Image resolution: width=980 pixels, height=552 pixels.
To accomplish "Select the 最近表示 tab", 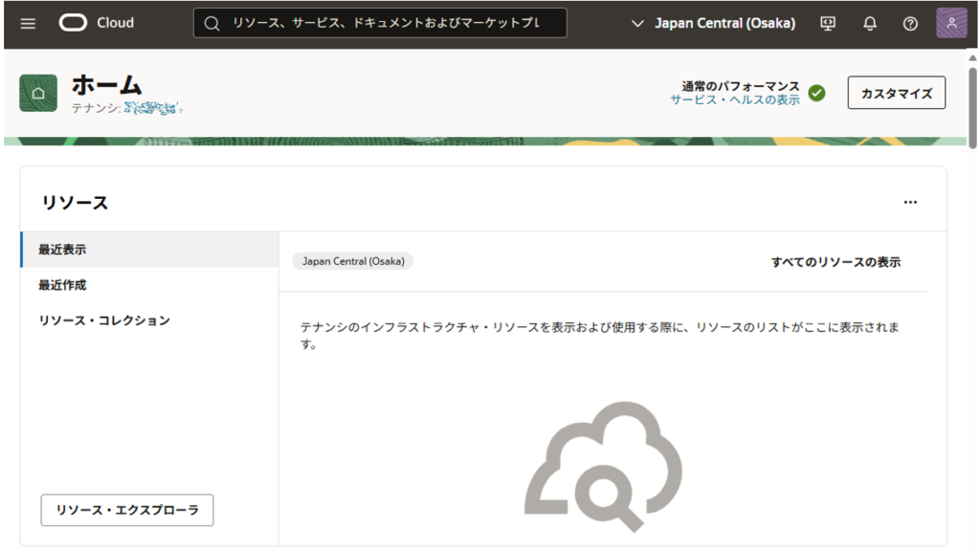I will click(x=62, y=250).
